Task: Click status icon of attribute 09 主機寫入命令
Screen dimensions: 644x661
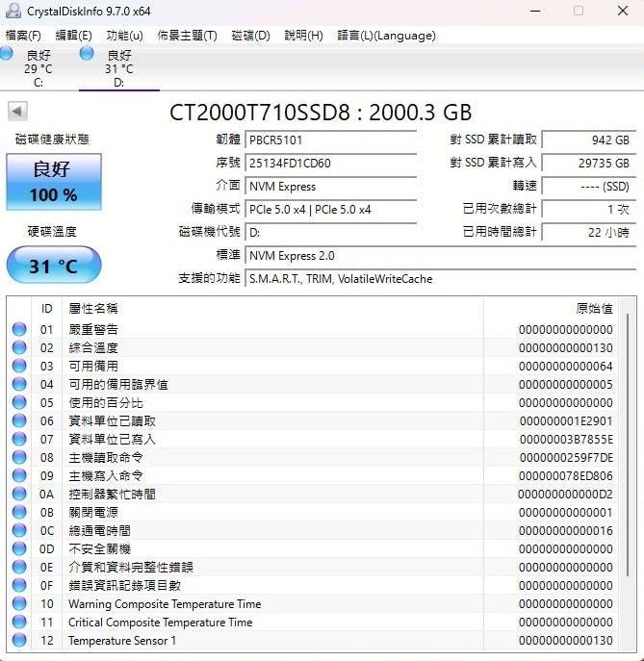Action: [19, 475]
